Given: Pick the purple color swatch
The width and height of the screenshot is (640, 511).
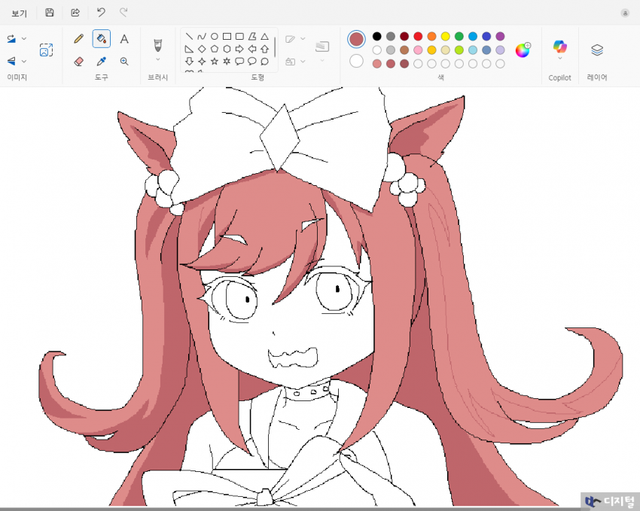Looking at the screenshot, I should (500, 36).
